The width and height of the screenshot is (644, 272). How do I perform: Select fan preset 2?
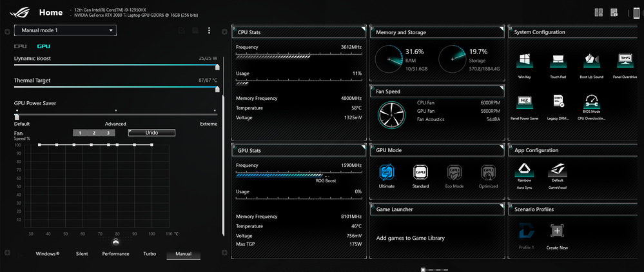94,133
